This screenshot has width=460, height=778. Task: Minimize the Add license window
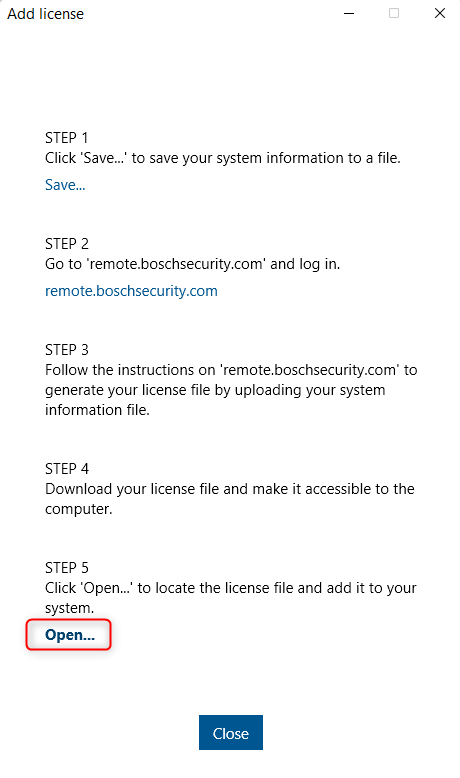point(349,13)
